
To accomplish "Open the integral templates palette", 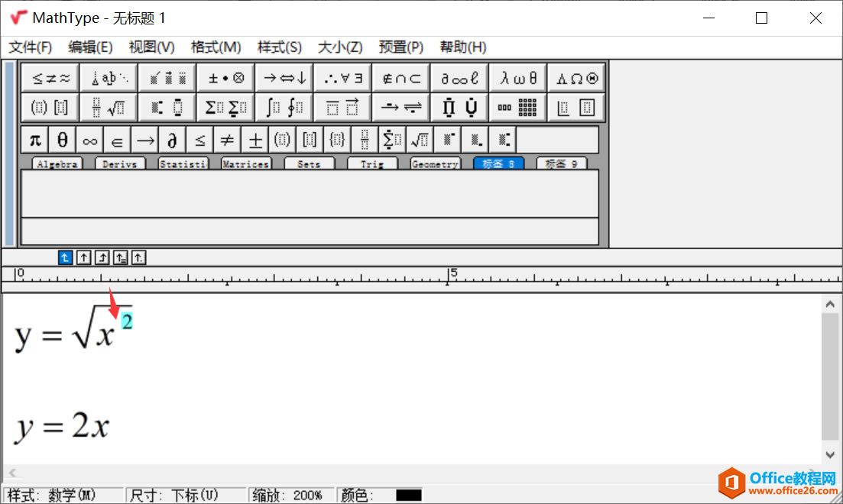I will tap(284, 106).
